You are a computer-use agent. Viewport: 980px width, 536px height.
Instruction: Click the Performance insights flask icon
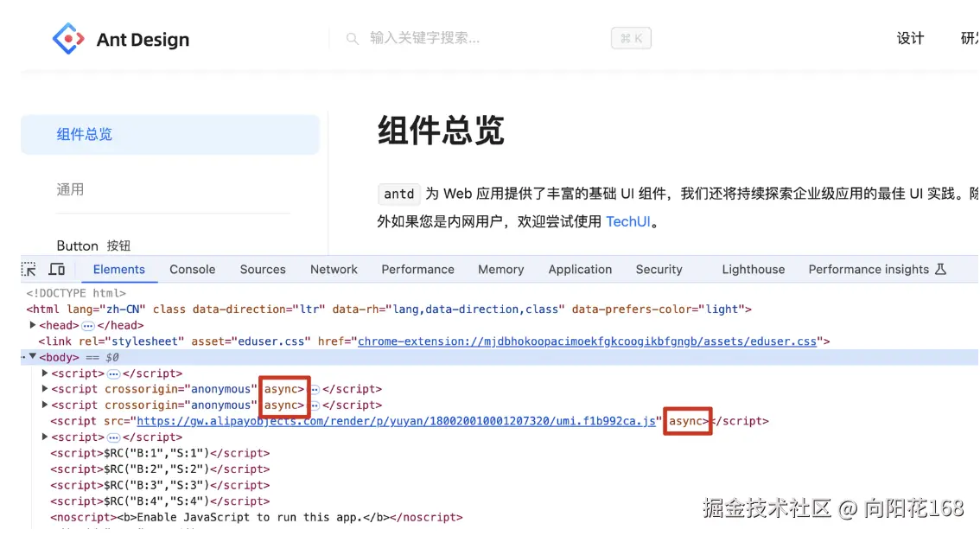940,270
